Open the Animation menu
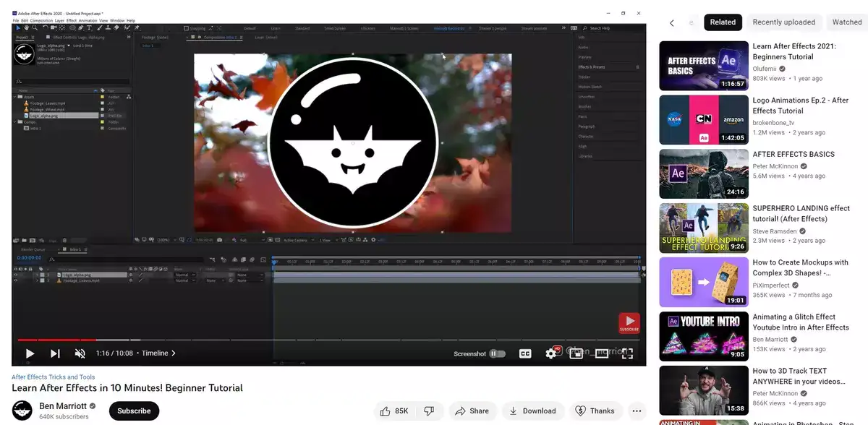This screenshot has width=868, height=425. tap(88, 20)
